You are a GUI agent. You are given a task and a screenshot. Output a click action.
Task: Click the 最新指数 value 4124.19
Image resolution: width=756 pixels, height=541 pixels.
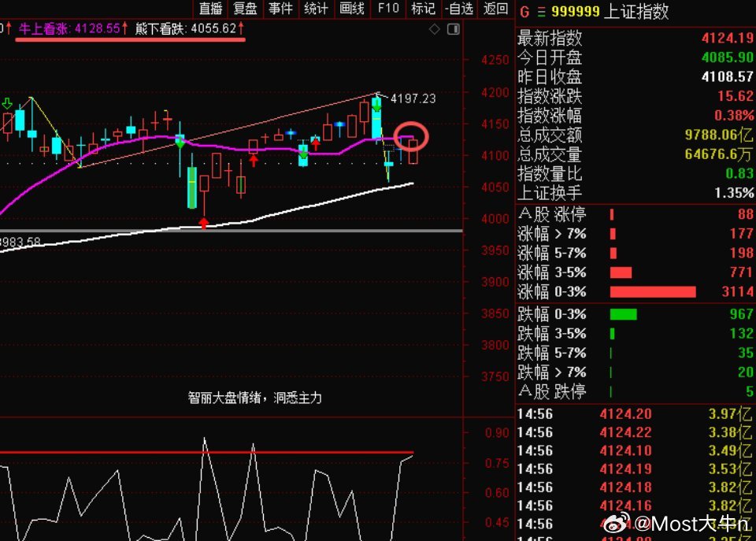pyautogui.click(x=728, y=38)
